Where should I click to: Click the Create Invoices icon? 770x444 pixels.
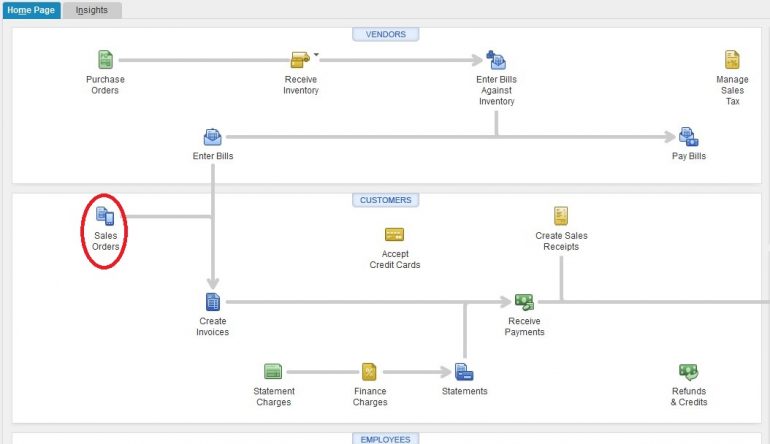(212, 301)
